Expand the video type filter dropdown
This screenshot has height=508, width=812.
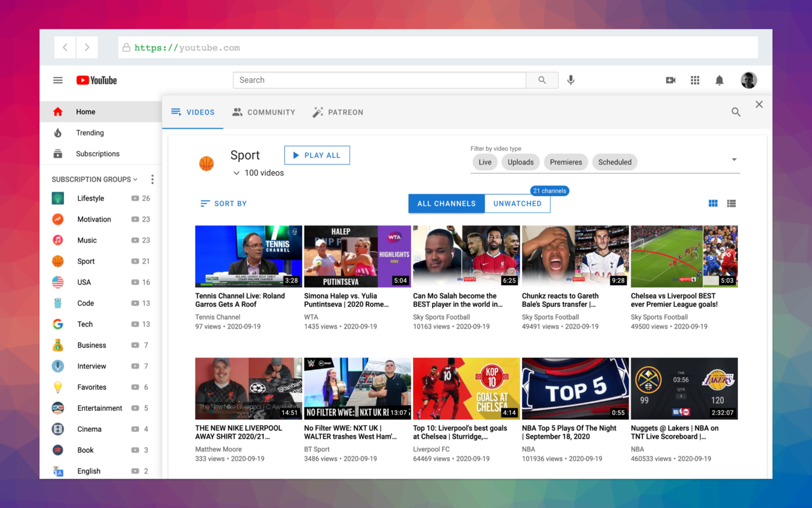(734, 160)
